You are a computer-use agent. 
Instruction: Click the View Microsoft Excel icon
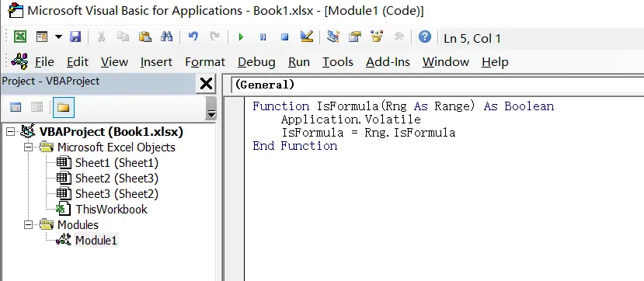coord(20,37)
